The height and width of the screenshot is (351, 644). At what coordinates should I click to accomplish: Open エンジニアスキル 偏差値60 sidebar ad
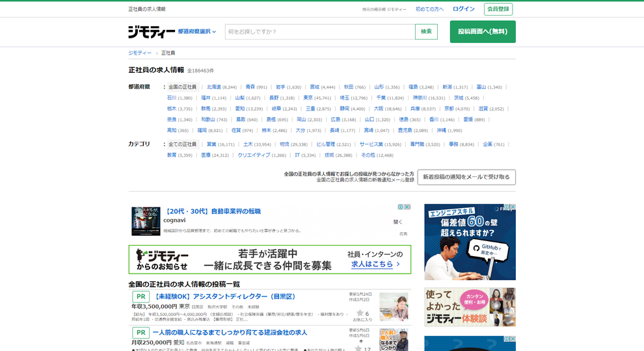pos(470,242)
